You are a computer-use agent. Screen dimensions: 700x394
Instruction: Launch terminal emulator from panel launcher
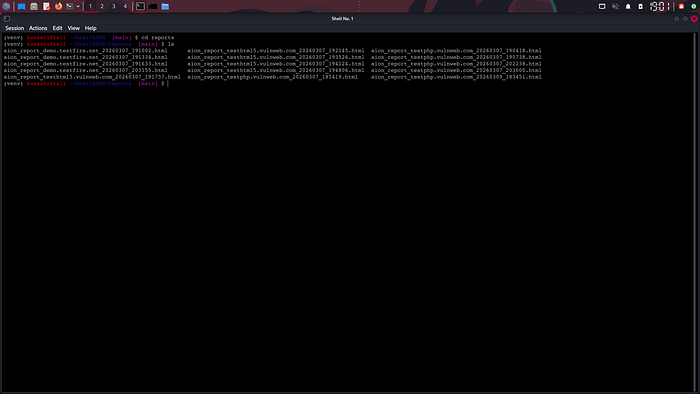(x=70, y=6)
